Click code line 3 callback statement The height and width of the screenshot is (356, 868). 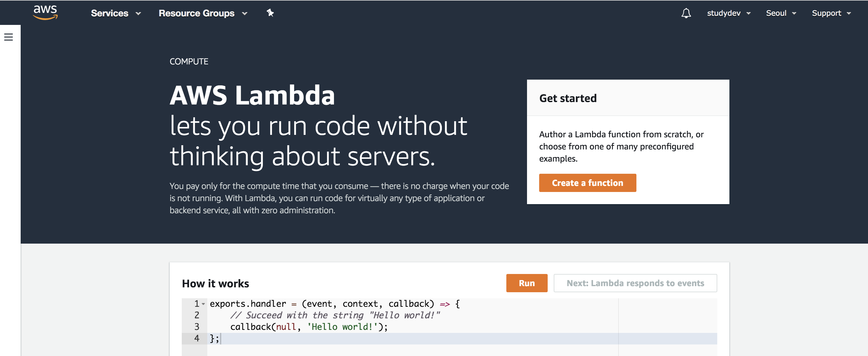point(309,327)
